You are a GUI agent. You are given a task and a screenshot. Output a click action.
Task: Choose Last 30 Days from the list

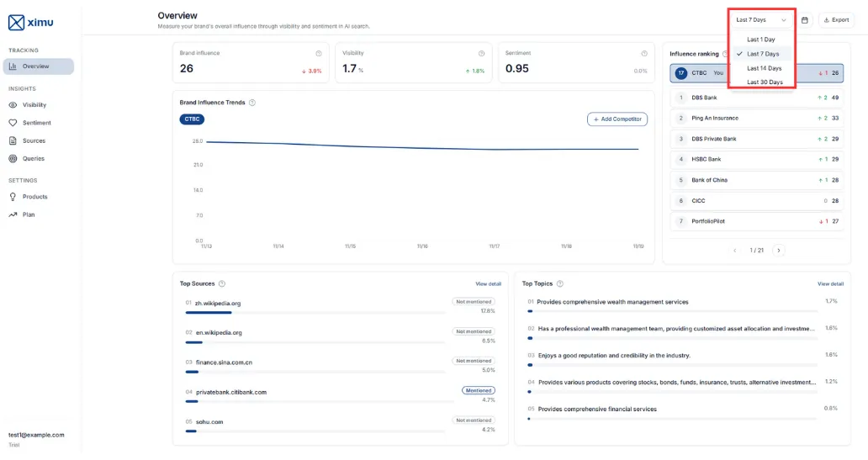coord(765,82)
